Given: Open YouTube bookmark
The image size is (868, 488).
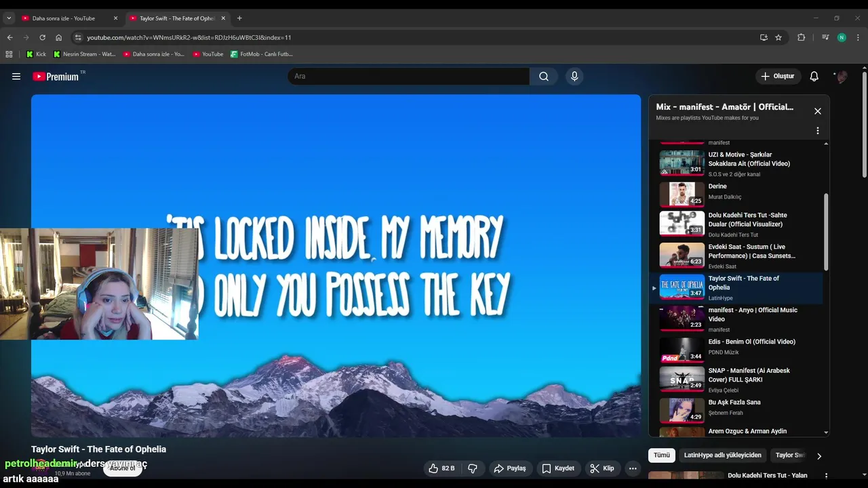Looking at the screenshot, I should [208, 54].
